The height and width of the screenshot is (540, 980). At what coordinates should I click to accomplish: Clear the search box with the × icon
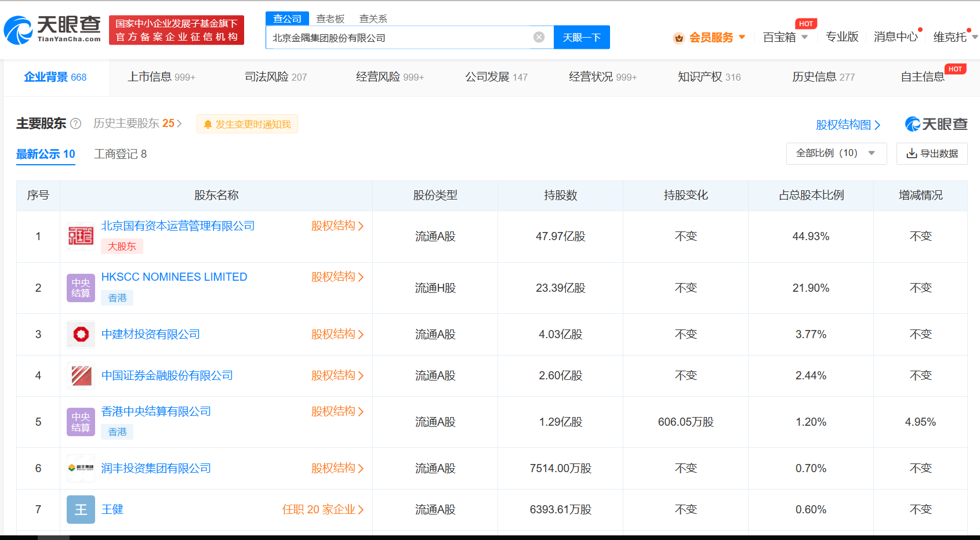pos(539,37)
